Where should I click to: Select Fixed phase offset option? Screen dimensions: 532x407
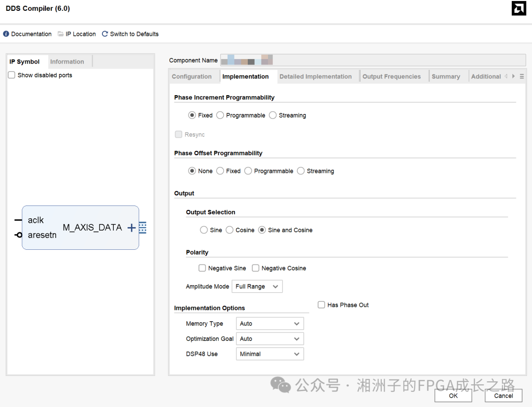pos(220,171)
